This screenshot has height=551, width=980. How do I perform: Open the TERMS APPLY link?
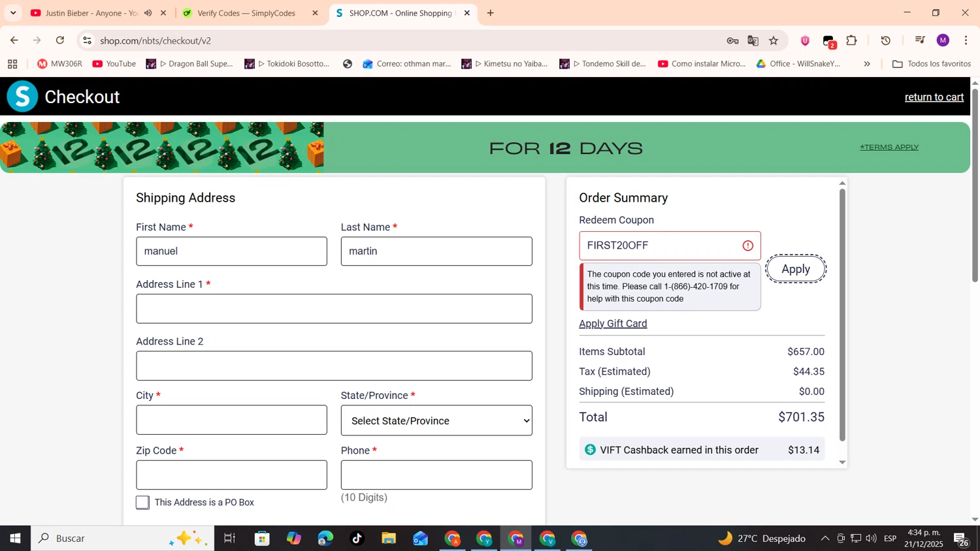889,148
